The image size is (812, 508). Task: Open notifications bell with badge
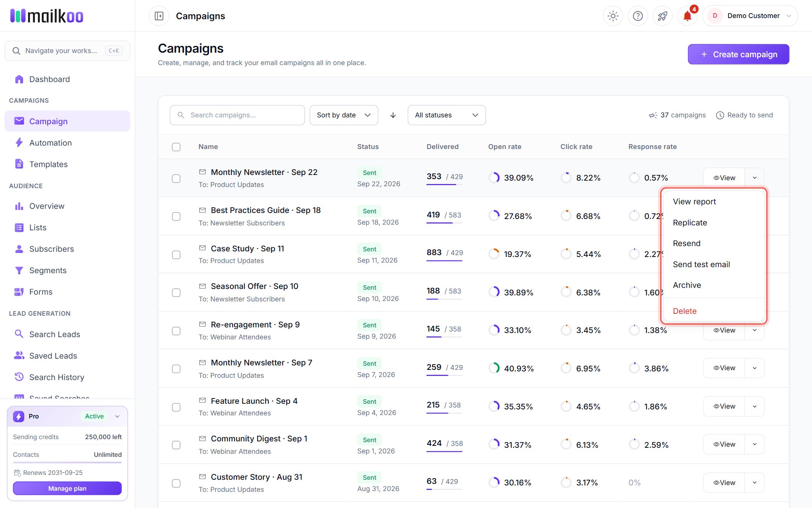click(687, 16)
